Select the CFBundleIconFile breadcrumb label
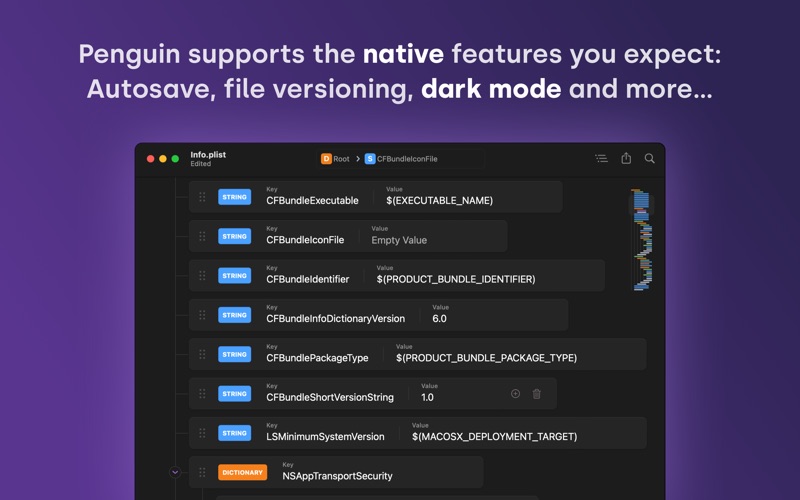The height and width of the screenshot is (500, 800). coord(407,159)
